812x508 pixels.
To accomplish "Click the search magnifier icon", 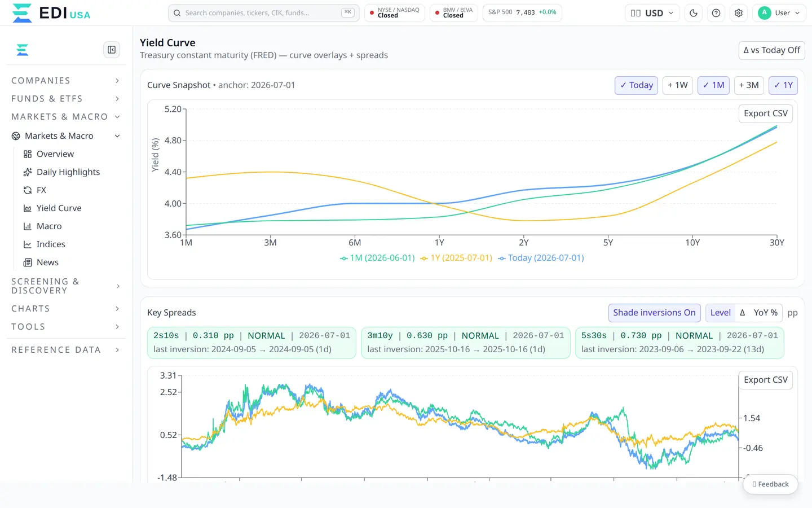I will point(177,13).
